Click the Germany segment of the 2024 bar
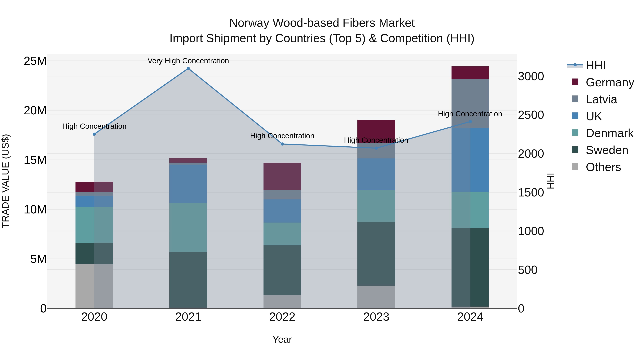 (470, 73)
